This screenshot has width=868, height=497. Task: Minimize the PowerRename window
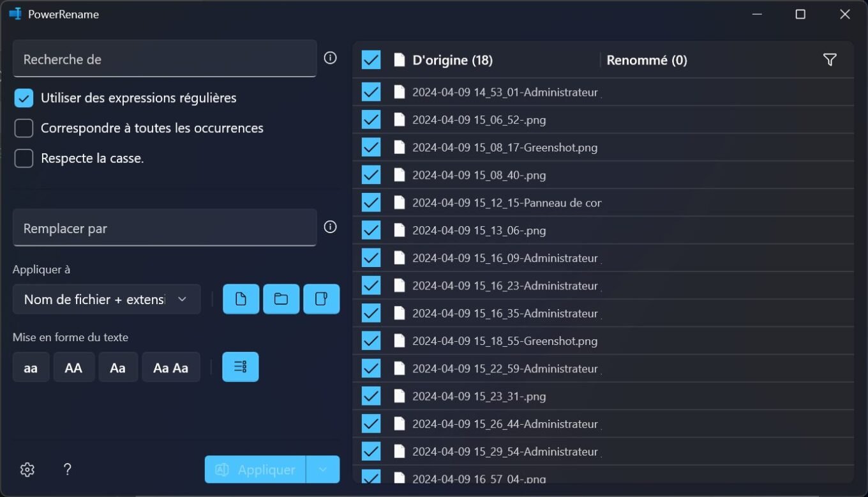pyautogui.click(x=757, y=14)
